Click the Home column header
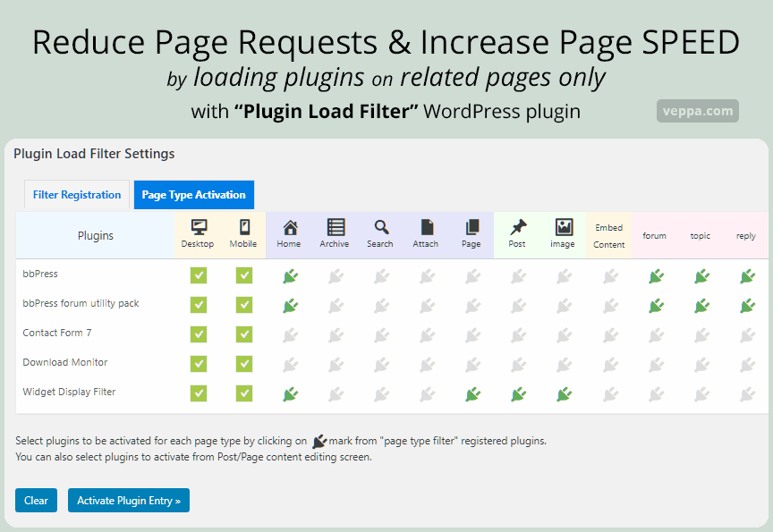The height and width of the screenshot is (532, 773). click(x=289, y=234)
